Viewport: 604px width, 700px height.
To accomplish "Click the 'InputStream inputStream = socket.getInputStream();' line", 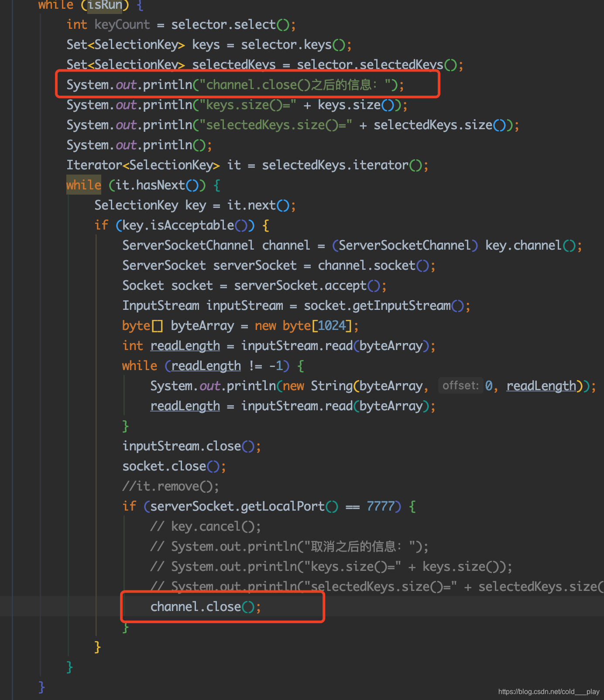I will [x=296, y=306].
